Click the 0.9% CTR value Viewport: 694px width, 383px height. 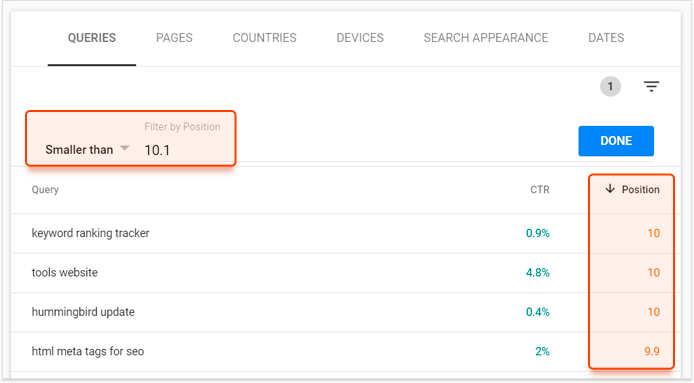point(538,233)
